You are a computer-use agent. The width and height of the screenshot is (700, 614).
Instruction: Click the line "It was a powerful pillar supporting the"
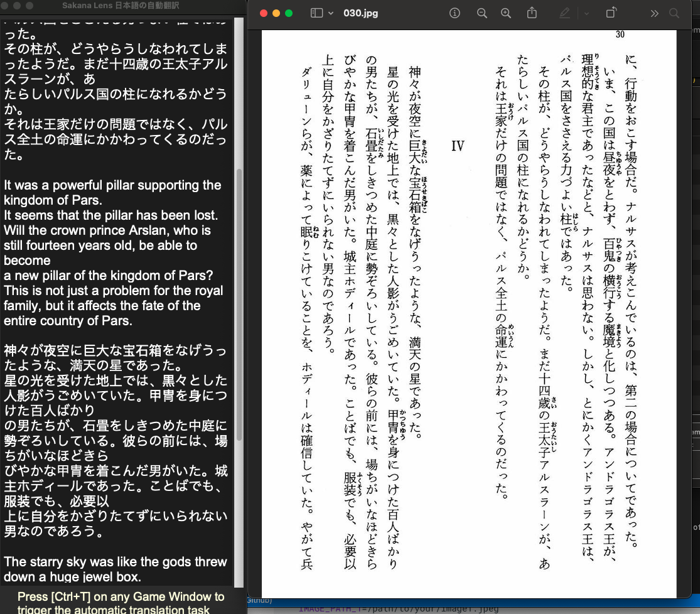[x=112, y=185]
